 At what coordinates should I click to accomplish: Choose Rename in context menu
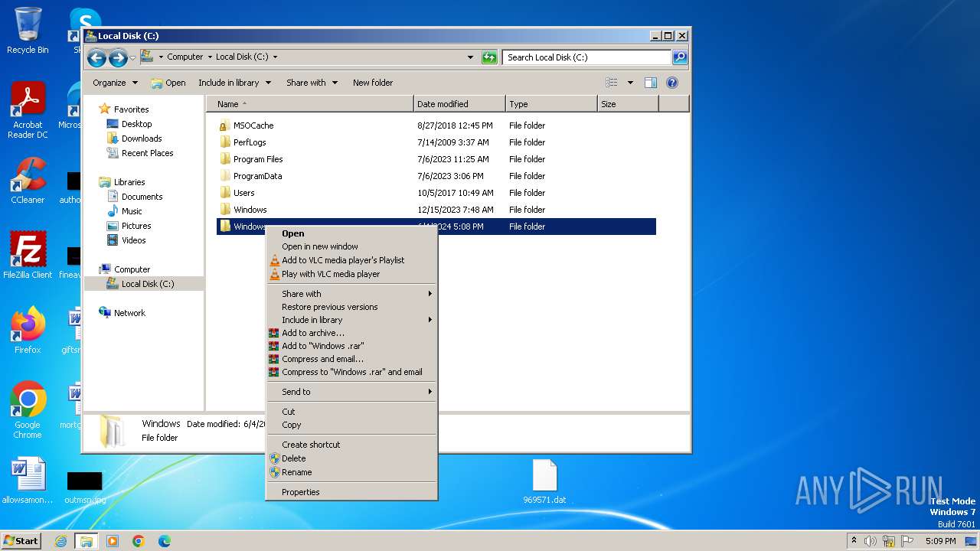coord(351,472)
